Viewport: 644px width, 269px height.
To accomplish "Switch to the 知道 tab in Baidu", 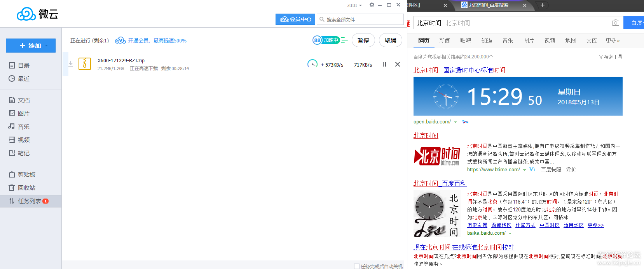I will (x=487, y=40).
